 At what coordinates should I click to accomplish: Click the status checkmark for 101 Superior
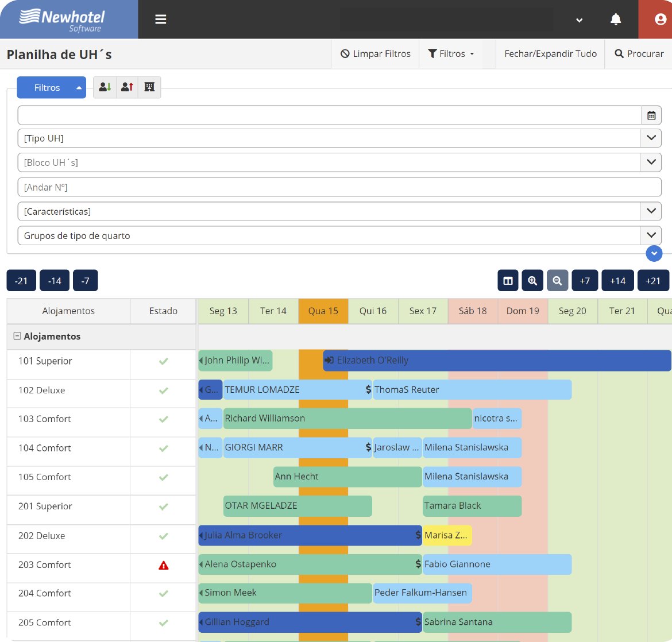[x=163, y=361]
